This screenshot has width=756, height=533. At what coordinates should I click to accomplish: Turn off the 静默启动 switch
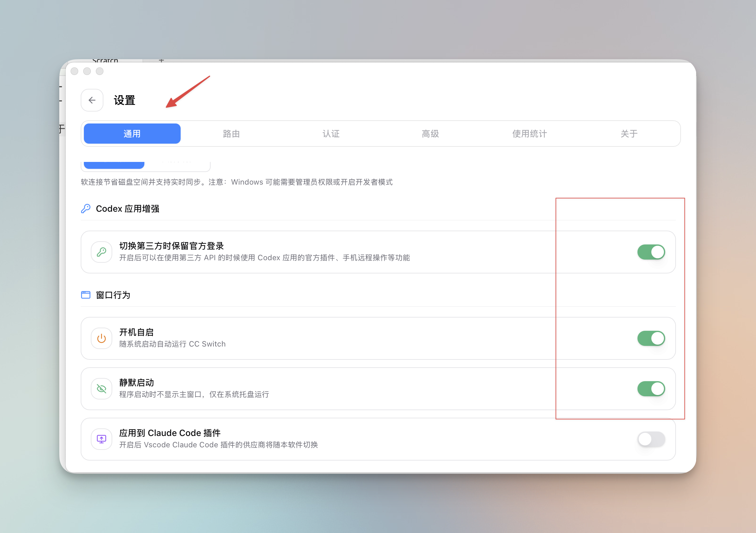tap(651, 388)
